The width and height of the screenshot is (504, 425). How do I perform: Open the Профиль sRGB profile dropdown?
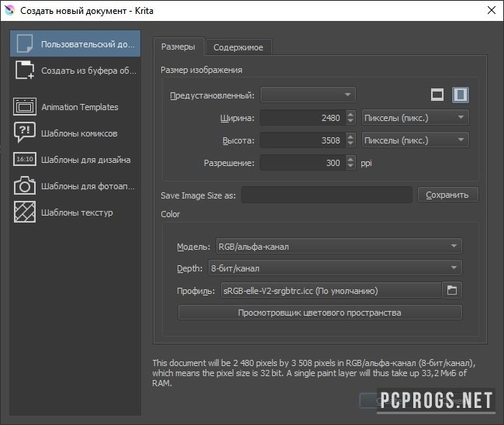(331, 291)
